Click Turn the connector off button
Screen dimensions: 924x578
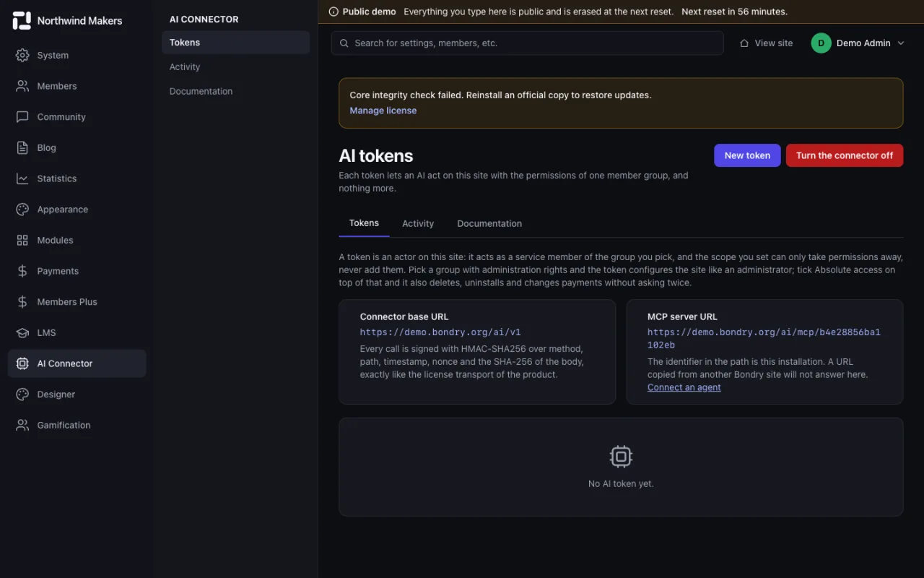845,155
